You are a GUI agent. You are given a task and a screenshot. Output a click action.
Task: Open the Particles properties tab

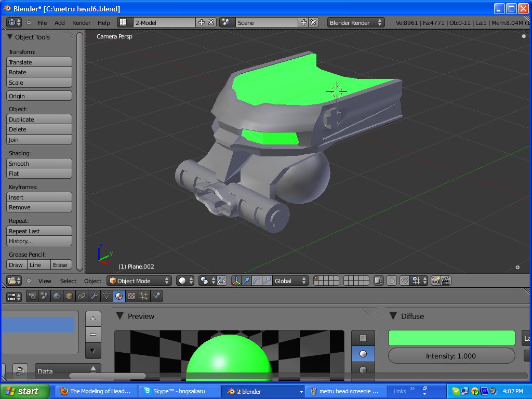(143, 296)
